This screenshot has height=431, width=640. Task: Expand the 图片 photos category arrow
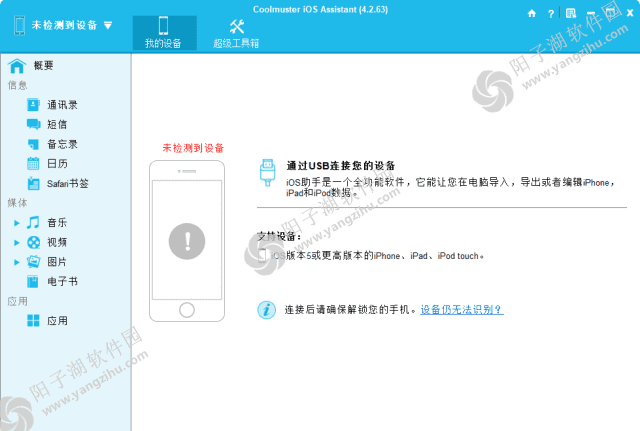pyautogui.click(x=17, y=262)
